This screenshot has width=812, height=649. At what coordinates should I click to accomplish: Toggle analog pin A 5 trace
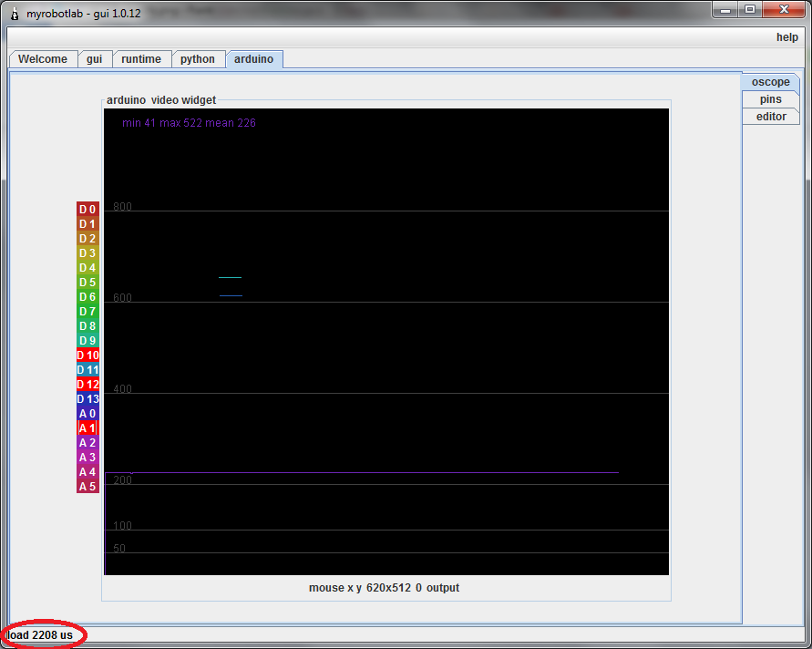[x=87, y=487]
